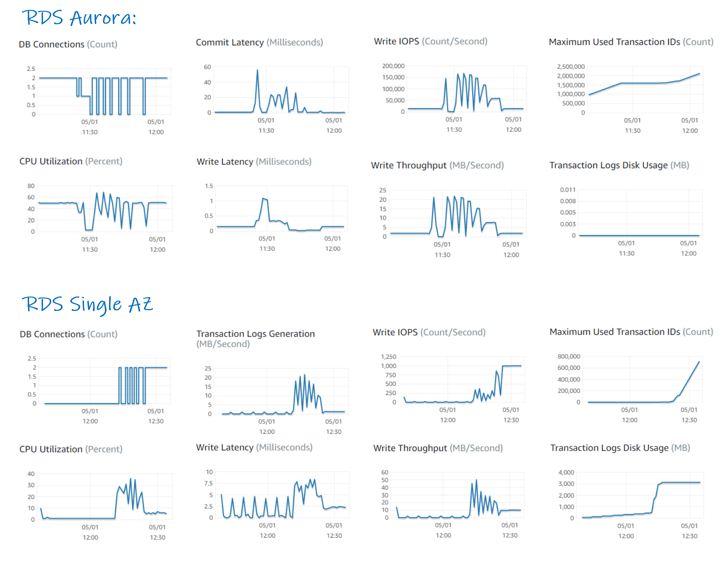Viewport: 728px width, 562px height.
Task: Click the 200,000 y-axis label in Write IOPS
Action: [x=393, y=66]
